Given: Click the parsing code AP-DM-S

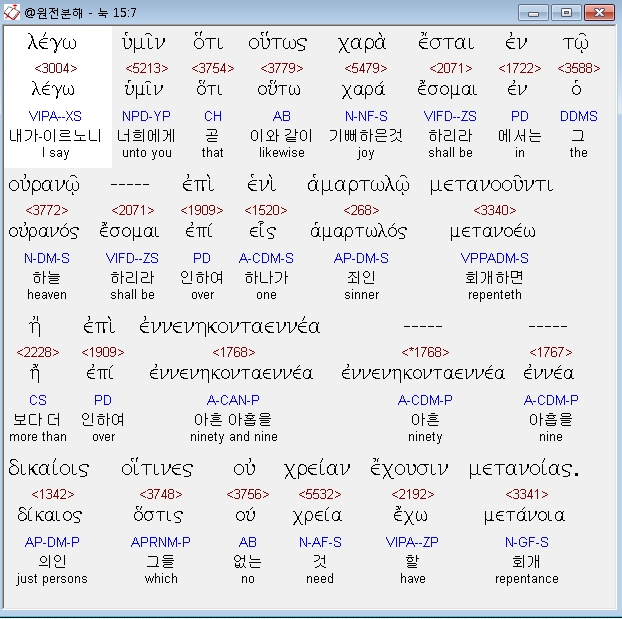Looking at the screenshot, I should [361, 258].
